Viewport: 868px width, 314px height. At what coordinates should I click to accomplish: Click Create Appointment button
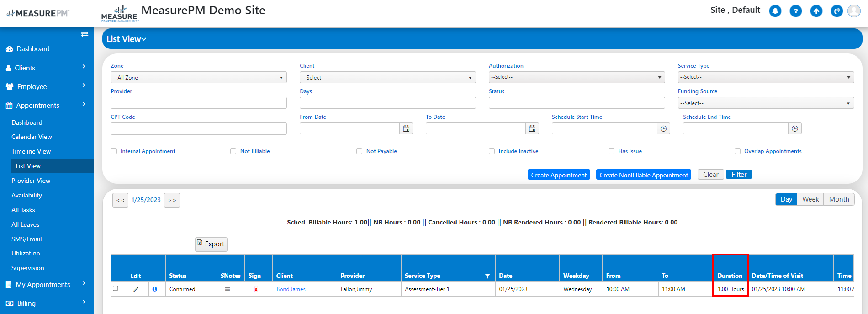coord(559,175)
